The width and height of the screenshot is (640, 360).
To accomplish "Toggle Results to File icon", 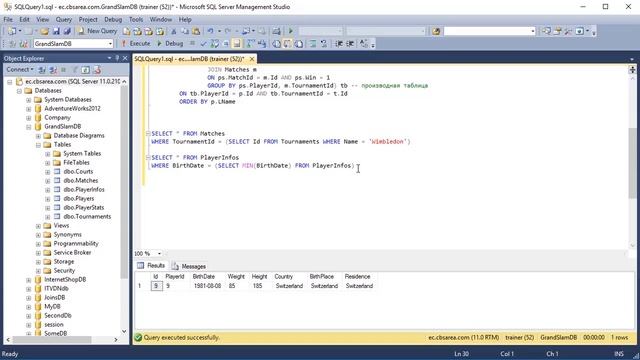I will click(x=299, y=44).
